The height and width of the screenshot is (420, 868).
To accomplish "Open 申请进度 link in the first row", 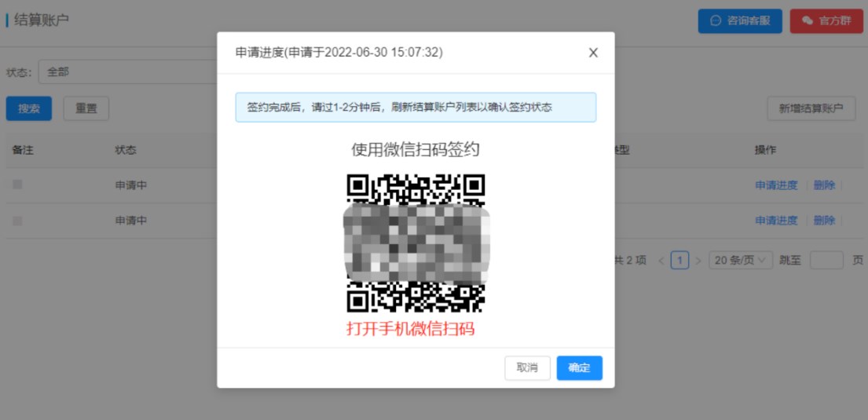I will point(776,185).
